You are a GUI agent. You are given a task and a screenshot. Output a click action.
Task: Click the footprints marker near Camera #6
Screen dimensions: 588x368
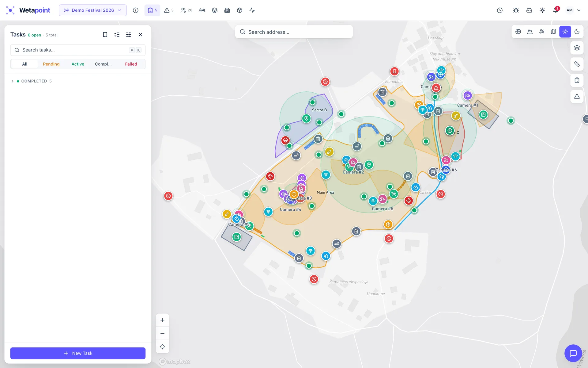tap(441, 177)
